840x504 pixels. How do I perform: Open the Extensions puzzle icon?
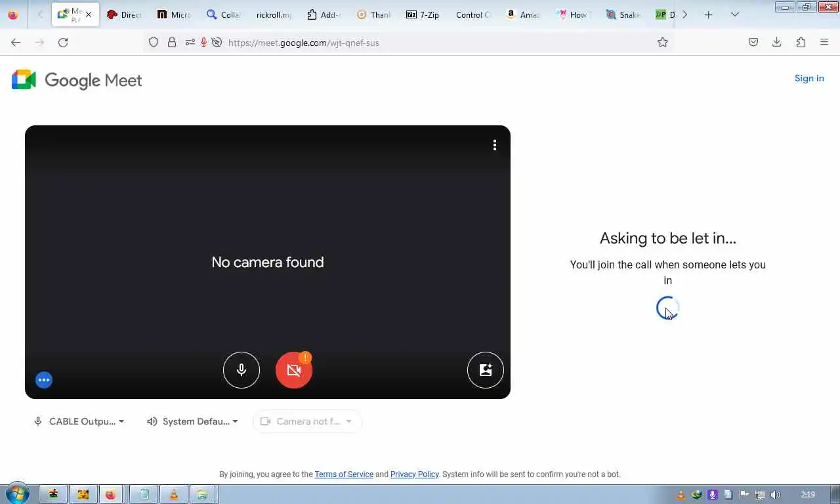point(801,43)
